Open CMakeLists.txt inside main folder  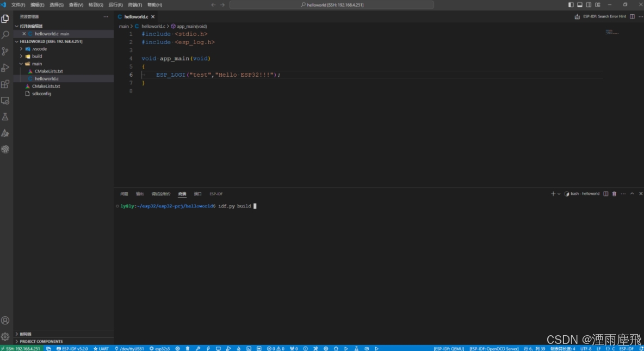point(48,71)
